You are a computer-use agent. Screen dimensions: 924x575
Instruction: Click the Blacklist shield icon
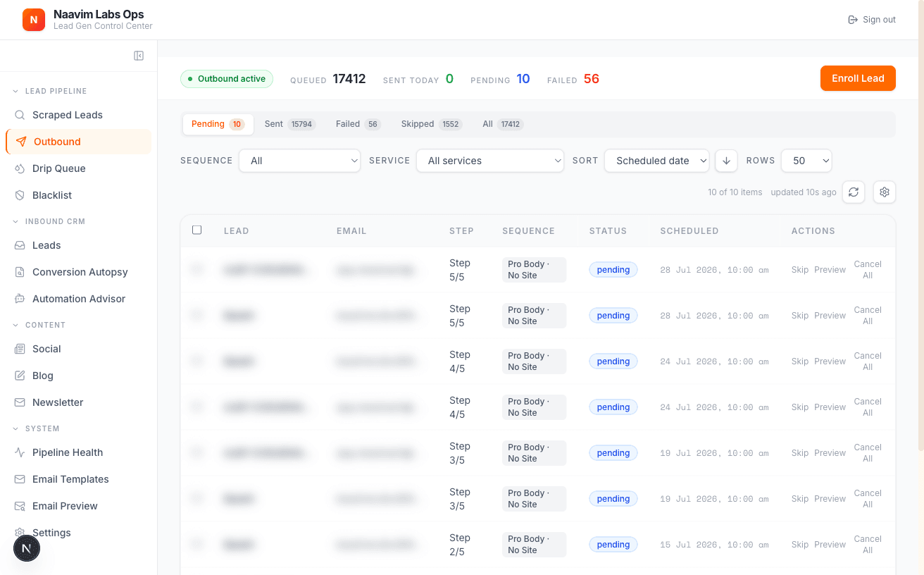20,195
